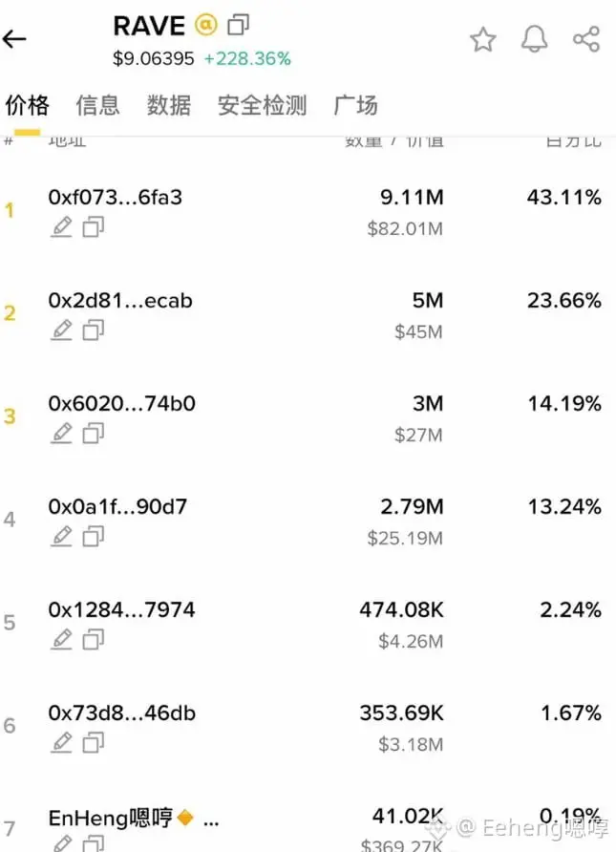Switch to the 数据 tab
Viewport: 616px width, 852px height.
pos(169,105)
